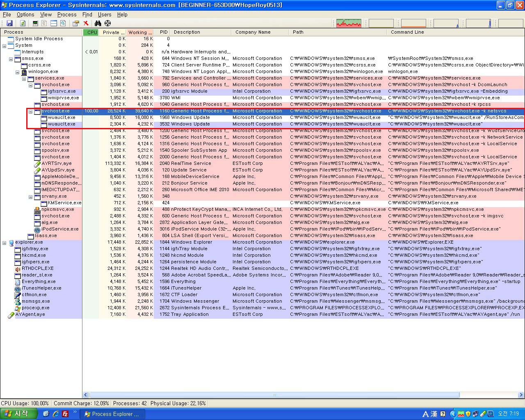
Task: Collapse the smss.exe tree node
Action: tap(11, 59)
